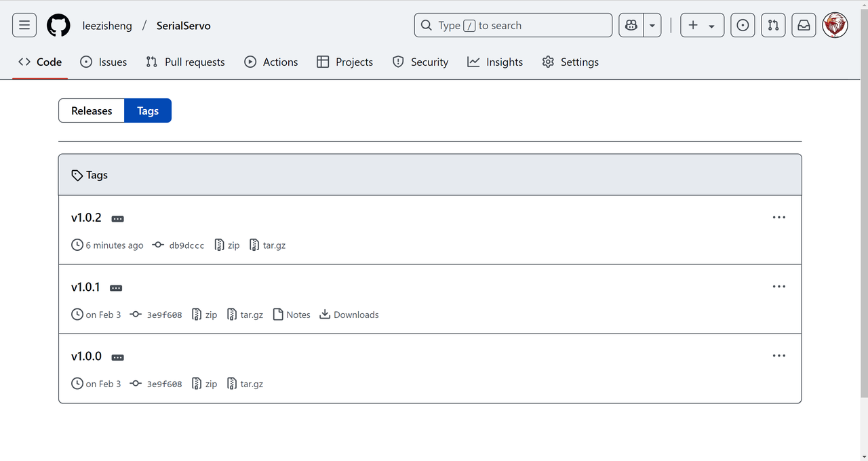Screen dimensions: 868x461
Task: Expand the v1.0.2 tag message ellipsis
Action: click(x=117, y=219)
